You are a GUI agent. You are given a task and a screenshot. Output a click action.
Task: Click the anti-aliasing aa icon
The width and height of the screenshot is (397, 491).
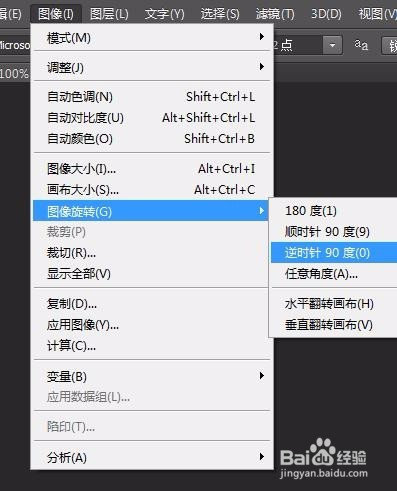pyautogui.click(x=361, y=45)
